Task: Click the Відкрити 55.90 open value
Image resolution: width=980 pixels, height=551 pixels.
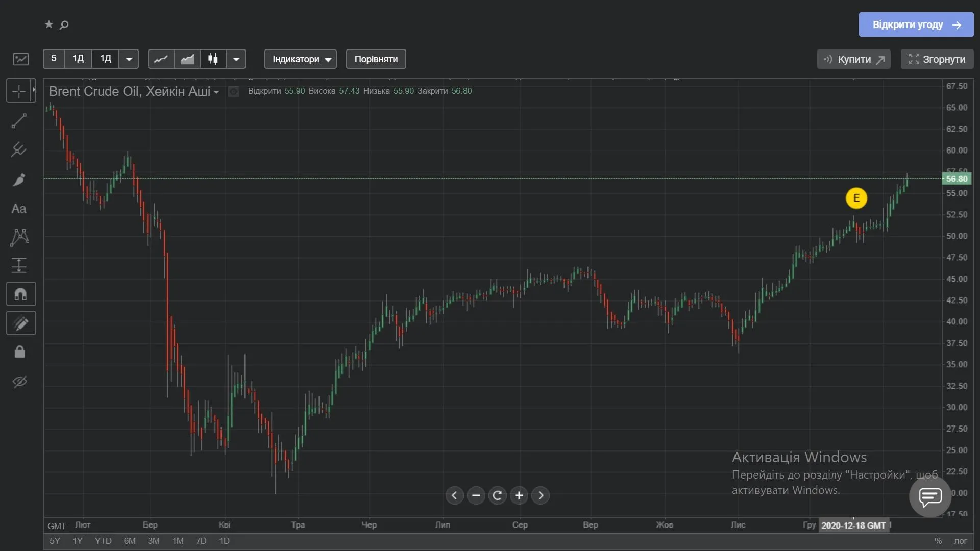Action: click(276, 91)
